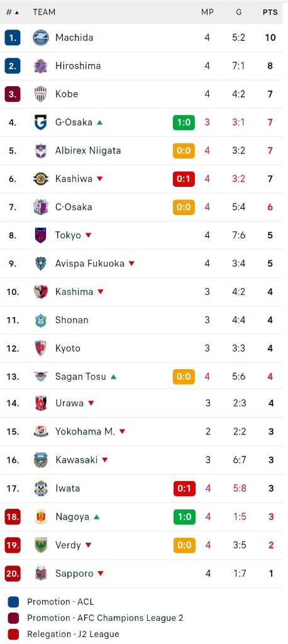
Task: Click the red rank 18 position badge
Action: pyautogui.click(x=13, y=517)
